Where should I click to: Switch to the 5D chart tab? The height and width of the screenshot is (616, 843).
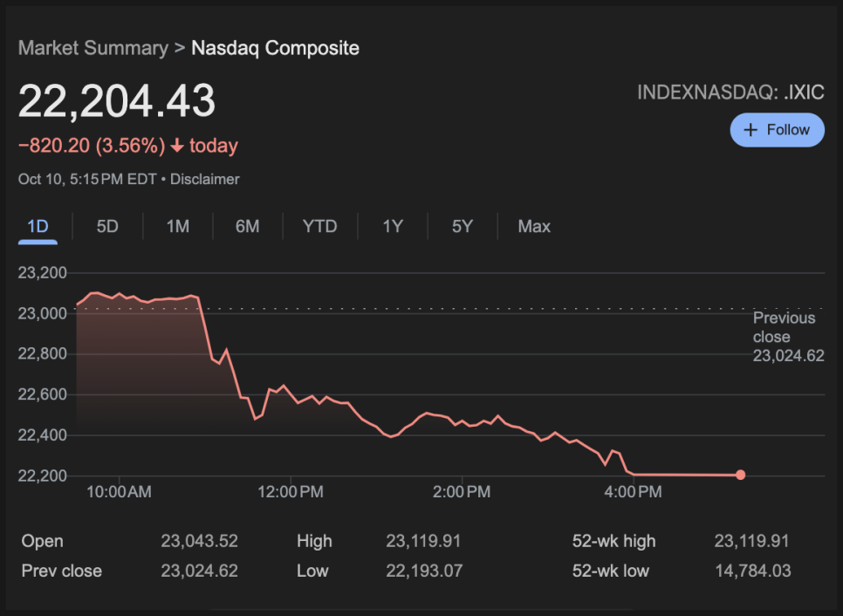pos(107,227)
